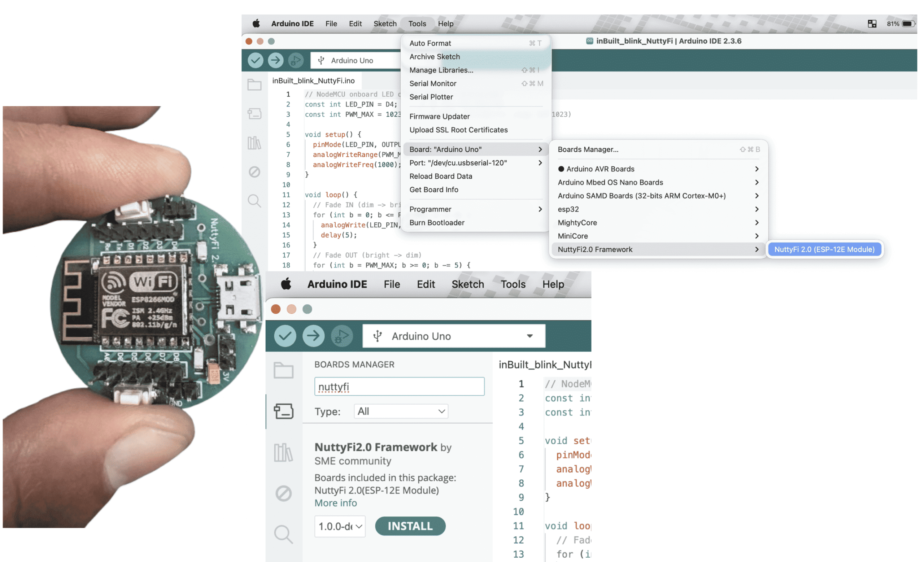924x562 pixels.
Task: Click the INSTALL button
Action: (410, 526)
